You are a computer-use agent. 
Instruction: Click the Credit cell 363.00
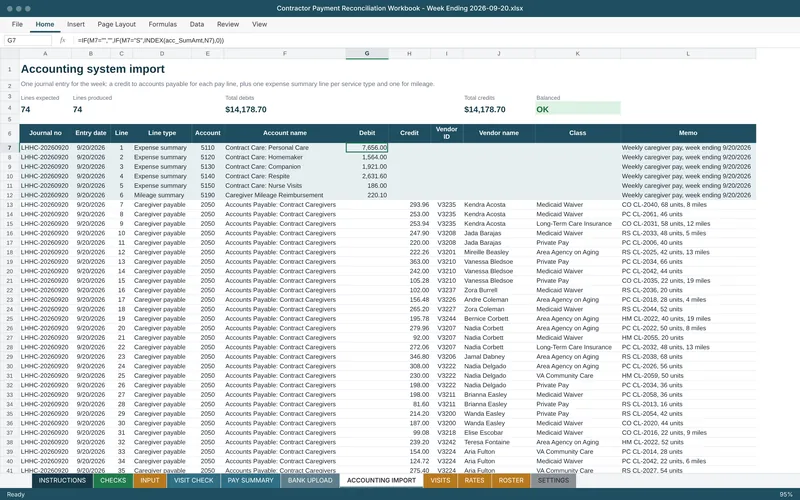(409, 262)
